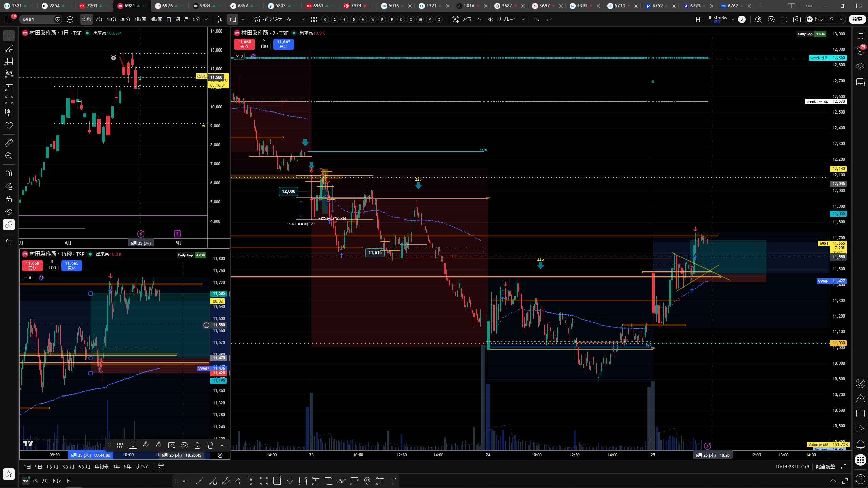Select the trend line drawing tool

tap(9, 48)
